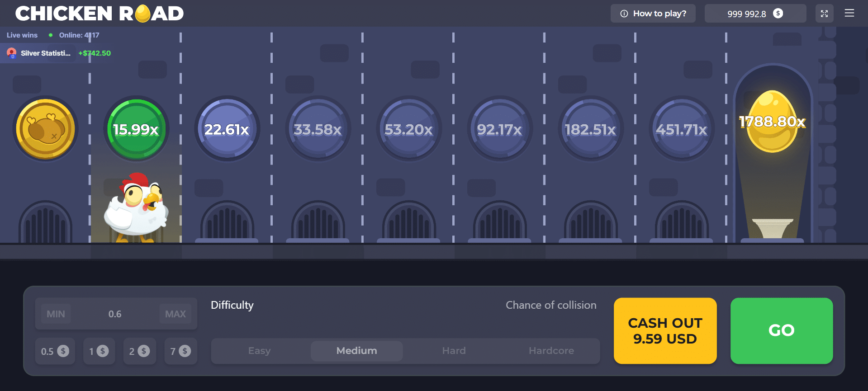This screenshot has width=868, height=391.
Task: Select Easy difficulty
Action: tap(259, 351)
